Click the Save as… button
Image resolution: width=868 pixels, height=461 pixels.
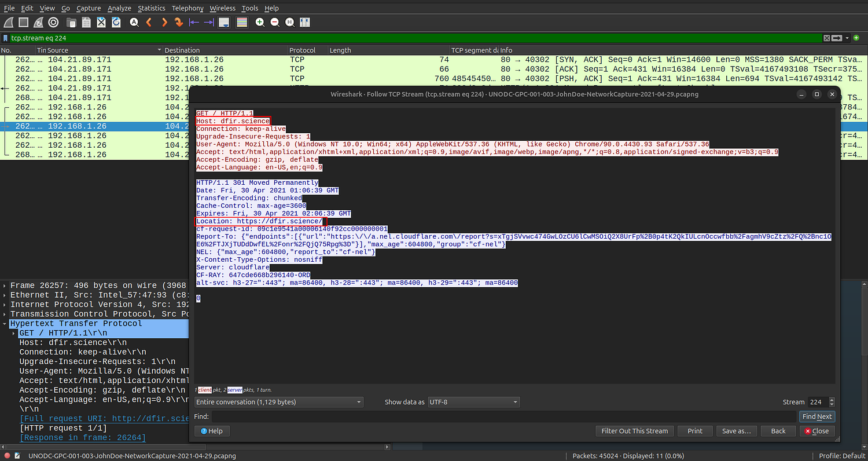click(736, 431)
